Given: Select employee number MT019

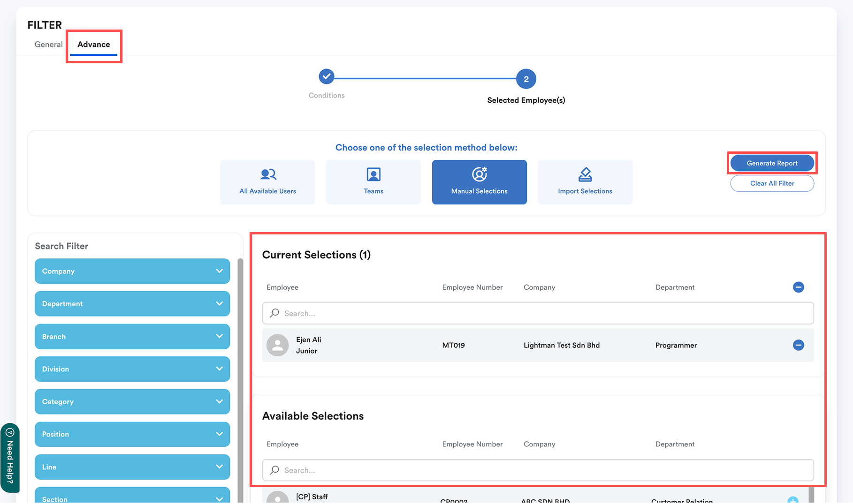Looking at the screenshot, I should pyautogui.click(x=454, y=346).
